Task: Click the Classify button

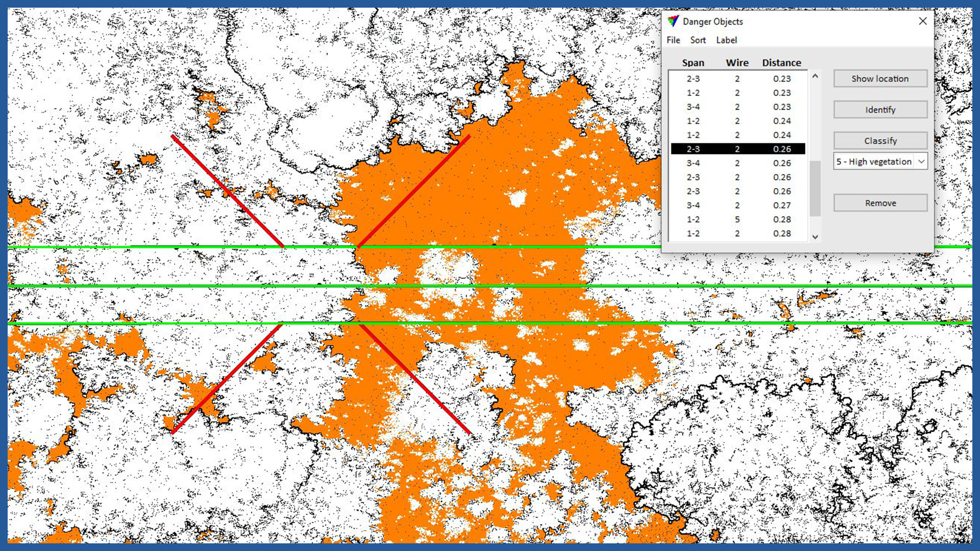Action: coord(880,141)
